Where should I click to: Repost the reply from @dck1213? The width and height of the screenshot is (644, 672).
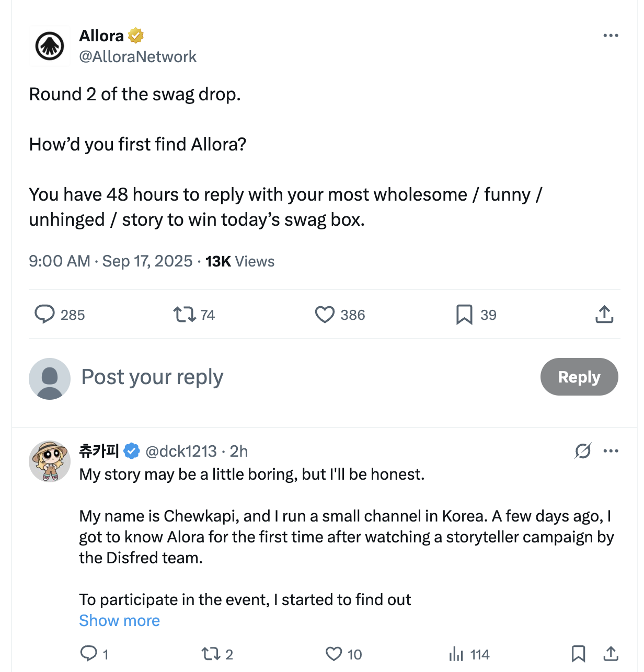pos(211,654)
